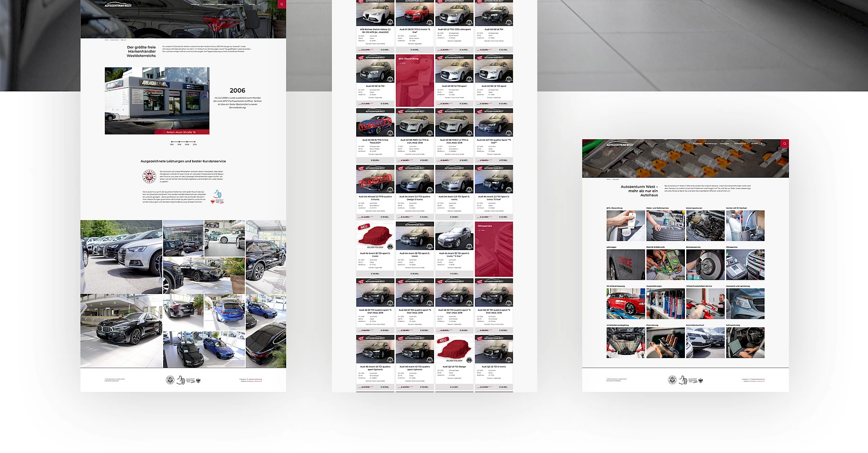Open the Audi Q2 1,6 TDI Design listing
This screenshot has height=453, width=868.
[x=454, y=363]
